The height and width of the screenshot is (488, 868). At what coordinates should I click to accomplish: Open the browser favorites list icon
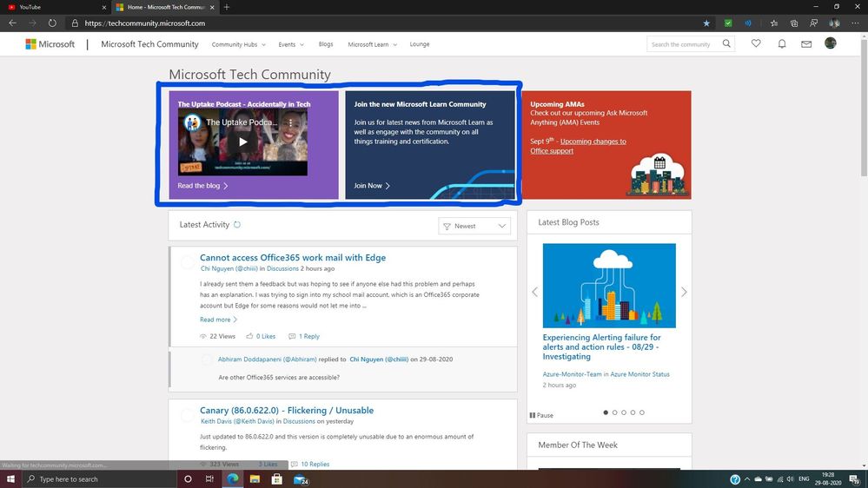click(774, 23)
